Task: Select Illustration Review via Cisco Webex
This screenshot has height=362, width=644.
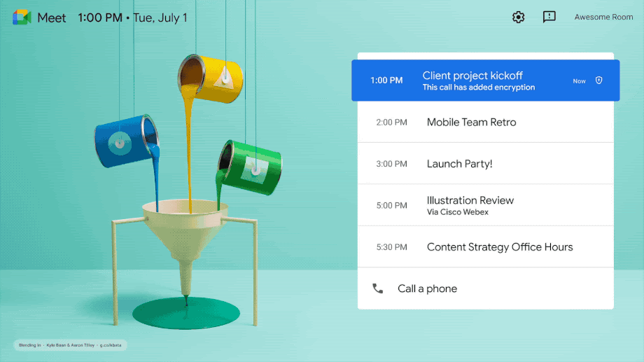Action: click(x=486, y=205)
